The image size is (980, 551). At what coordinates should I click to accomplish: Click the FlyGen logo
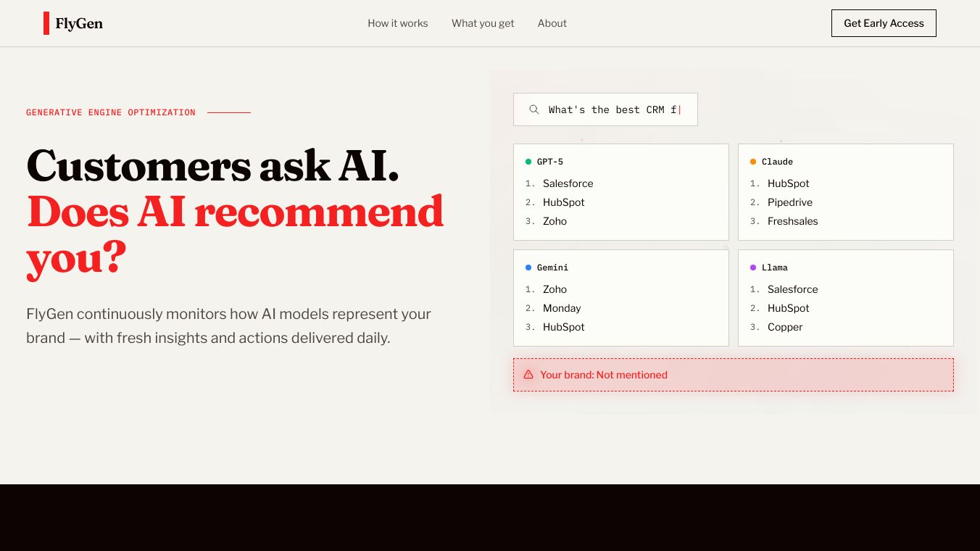point(73,23)
